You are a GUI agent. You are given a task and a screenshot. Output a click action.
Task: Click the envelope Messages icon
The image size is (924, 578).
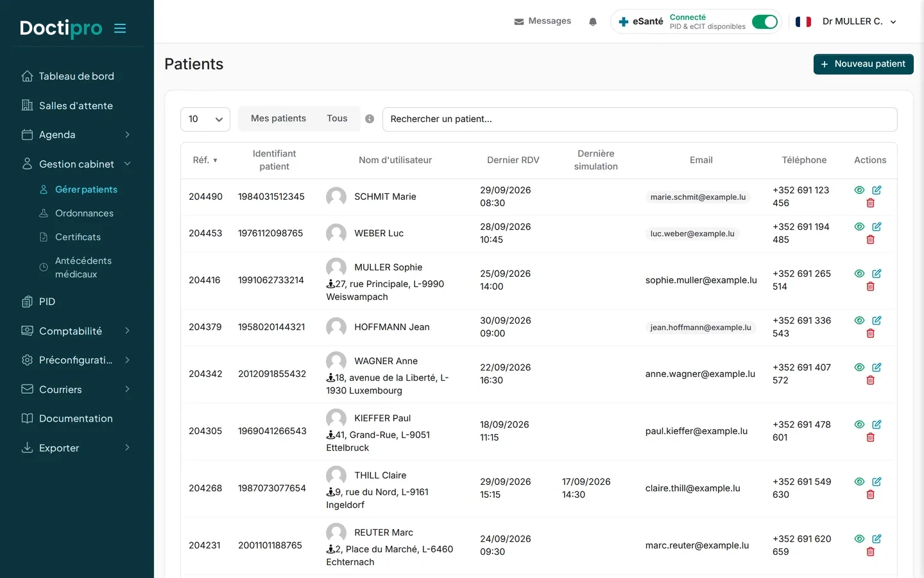(x=519, y=22)
